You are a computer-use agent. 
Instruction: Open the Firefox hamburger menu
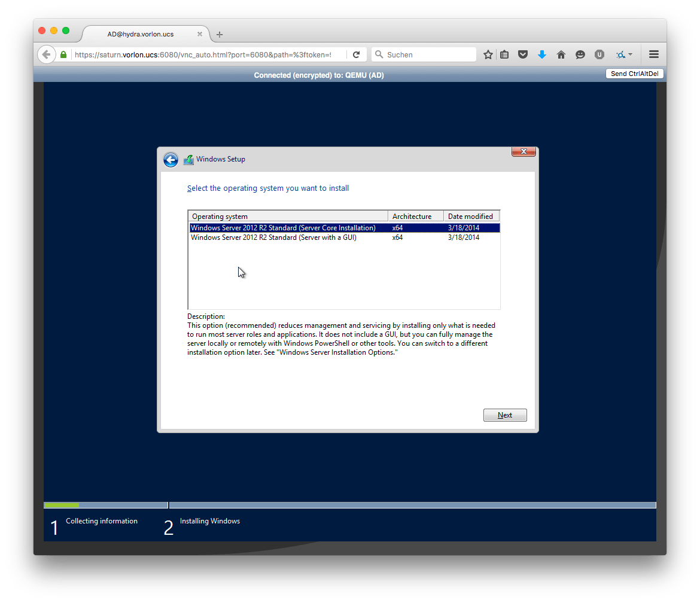[x=654, y=54]
